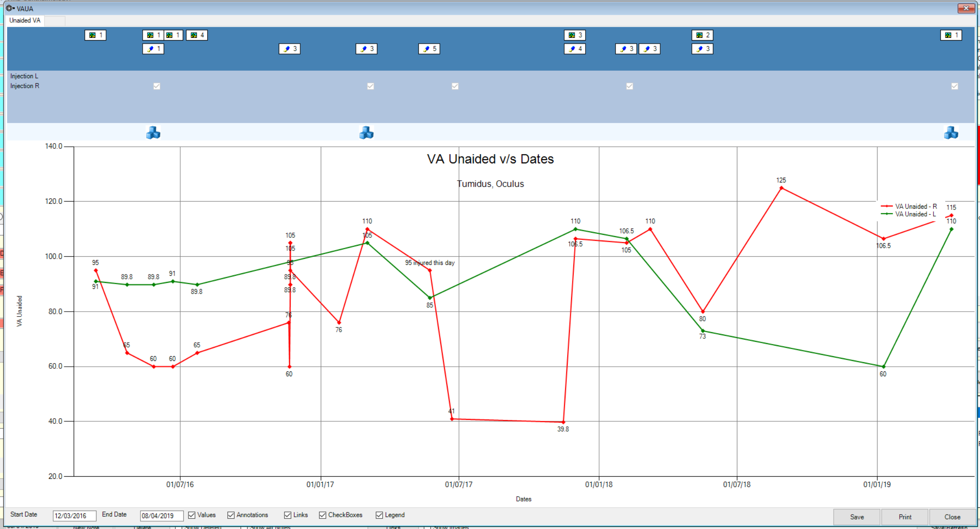The image size is (980, 529).
Task: Uncheck the leftmost Injection R checkbox
Action: [156, 86]
